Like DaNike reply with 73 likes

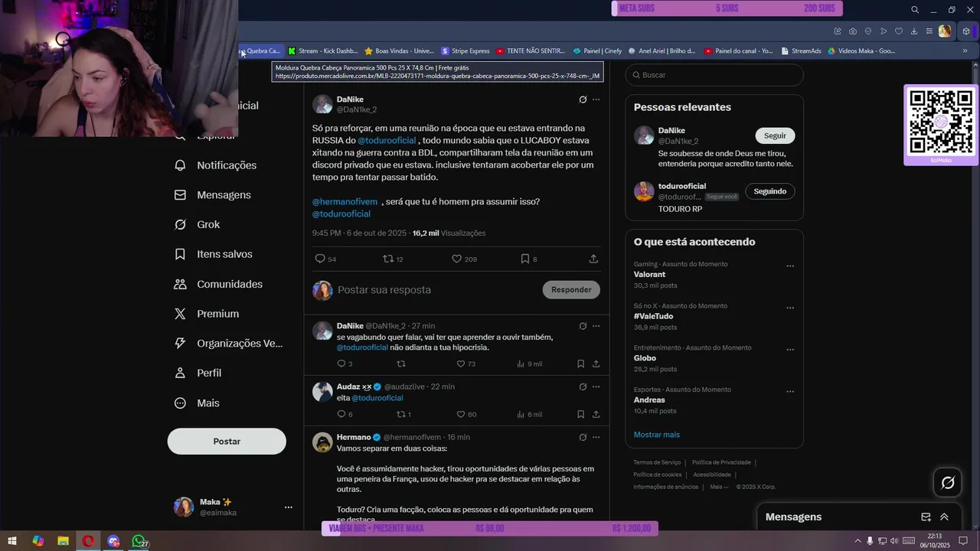(x=465, y=364)
